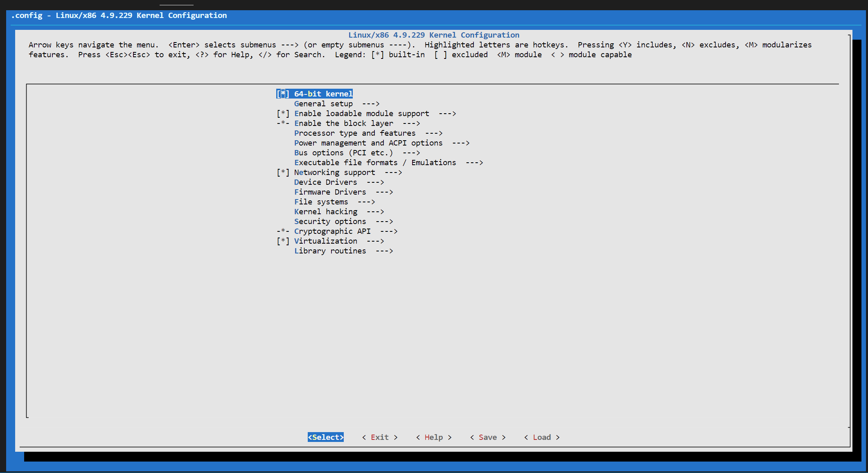
Task: Click the ---> arrow after Virtualization
Action: (x=375, y=241)
